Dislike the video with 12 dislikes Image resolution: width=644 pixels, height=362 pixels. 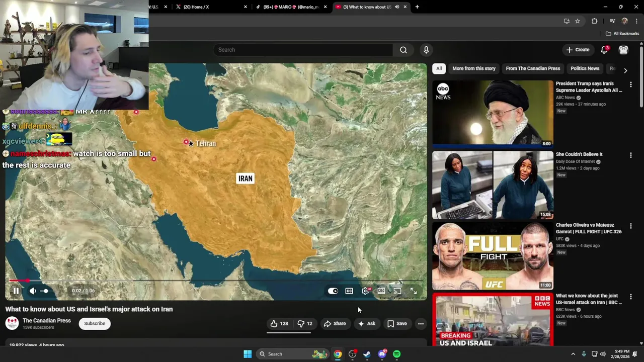[305, 323]
